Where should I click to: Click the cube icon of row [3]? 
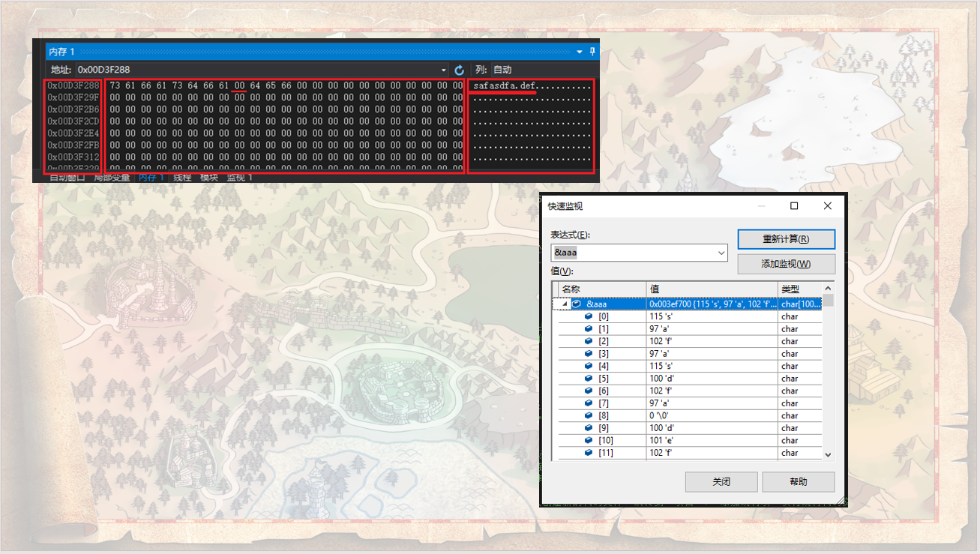(589, 354)
